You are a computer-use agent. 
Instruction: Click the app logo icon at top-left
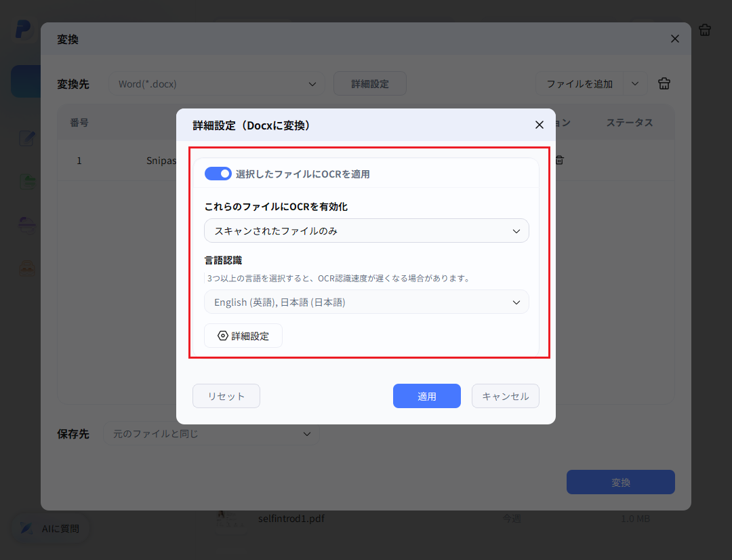(x=23, y=29)
